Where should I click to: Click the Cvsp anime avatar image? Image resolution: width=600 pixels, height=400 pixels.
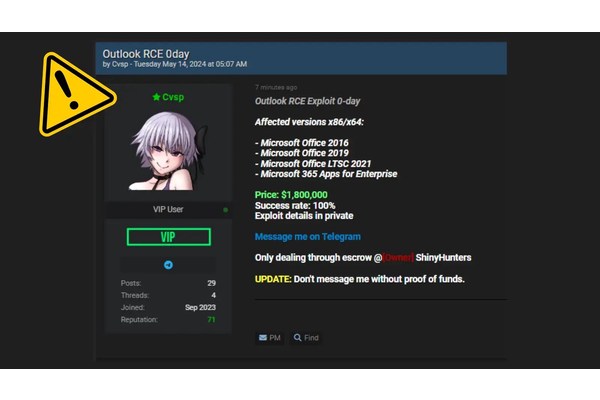pos(168,151)
